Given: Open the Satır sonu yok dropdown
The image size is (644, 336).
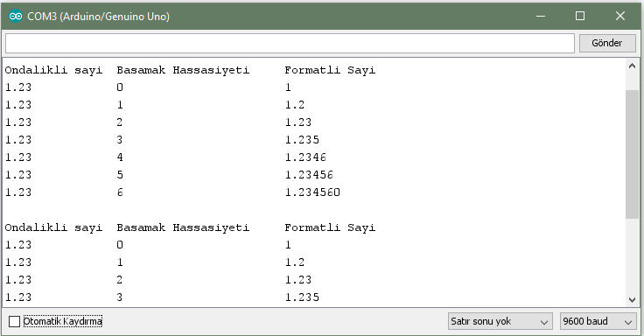Looking at the screenshot, I should point(499,321).
